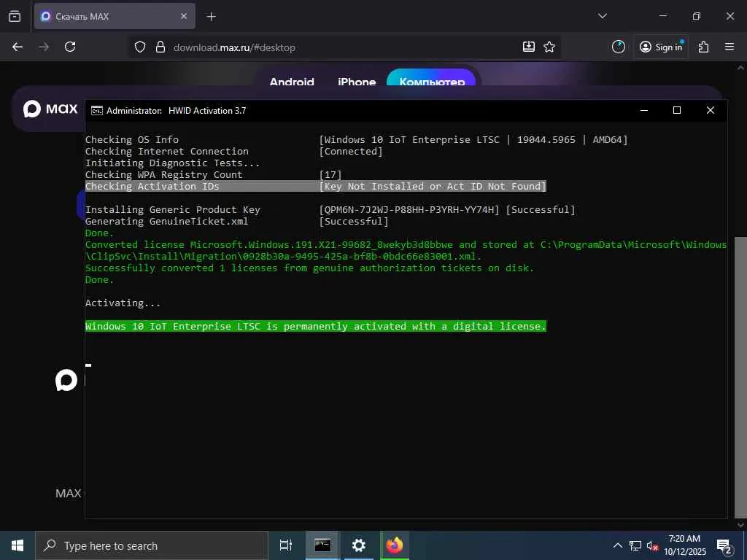Show hidden system tray icons
Viewport: 747px width, 560px height.
[617, 545]
